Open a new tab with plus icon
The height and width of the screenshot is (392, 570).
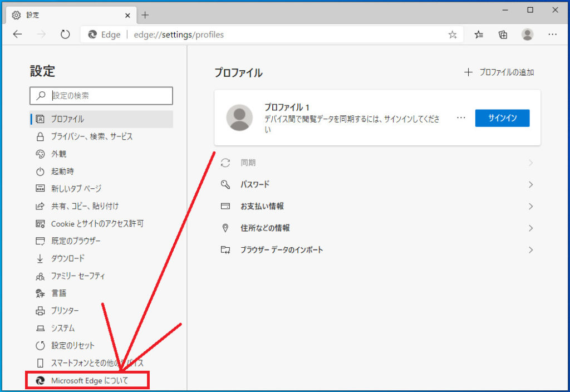click(x=145, y=15)
